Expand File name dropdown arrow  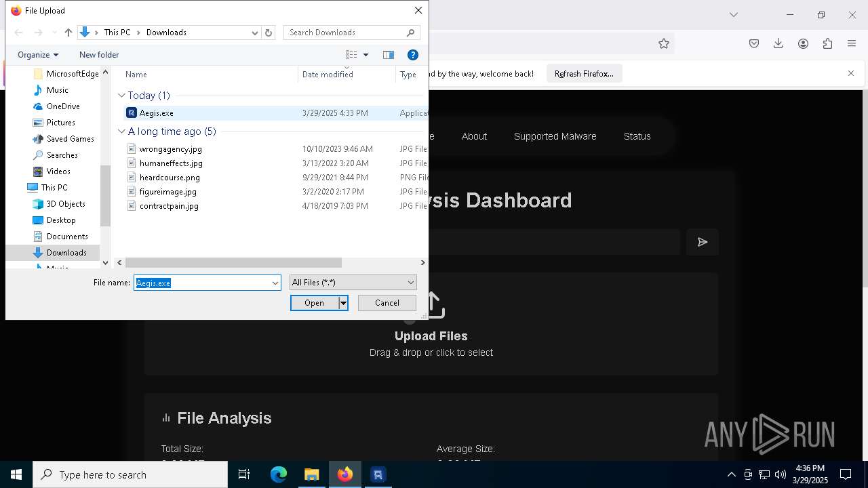click(275, 283)
